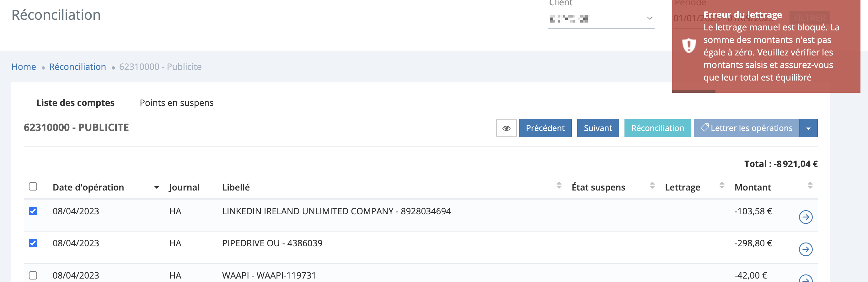Click the Précédent button
The width and height of the screenshot is (868, 282).
click(x=545, y=128)
